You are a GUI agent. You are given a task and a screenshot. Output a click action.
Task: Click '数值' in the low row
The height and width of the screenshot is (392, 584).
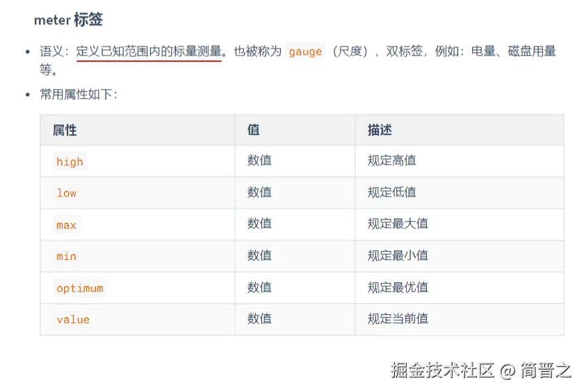[259, 192]
